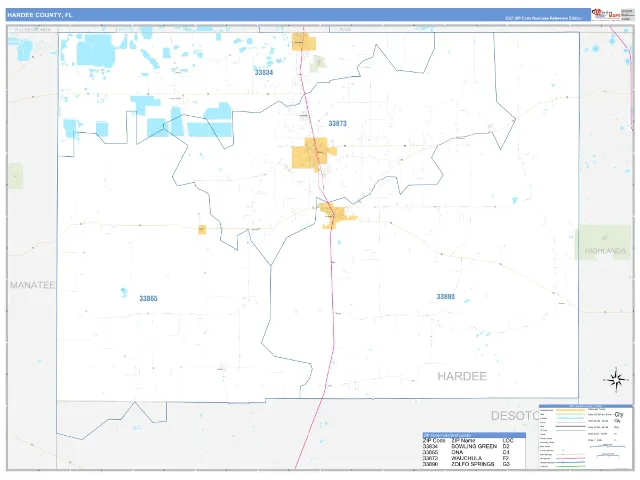640x480 pixels.
Task: Click the DESOTO county label
Action: tap(516, 416)
